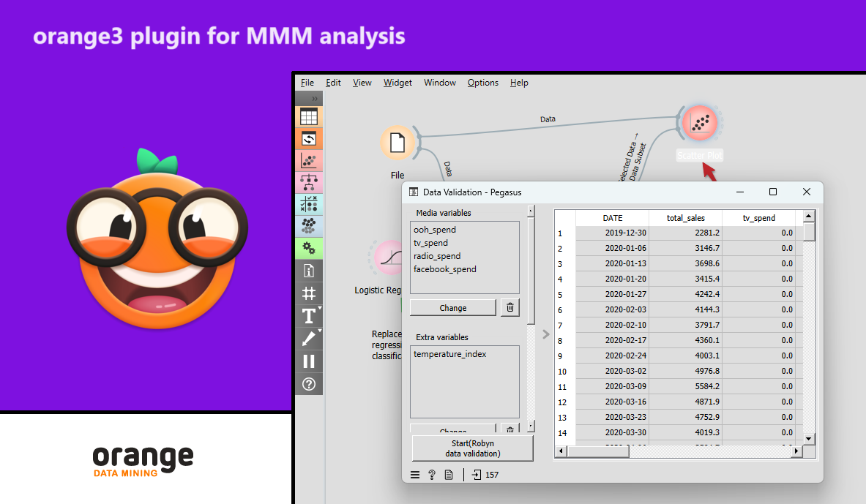Open the Unsupervised category cluster icon
The image size is (866, 504).
pos(309,226)
